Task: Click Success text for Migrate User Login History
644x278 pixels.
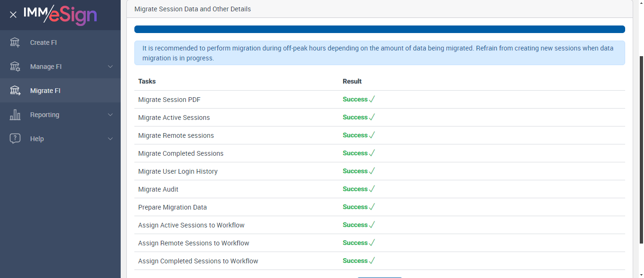Action: pos(355,171)
